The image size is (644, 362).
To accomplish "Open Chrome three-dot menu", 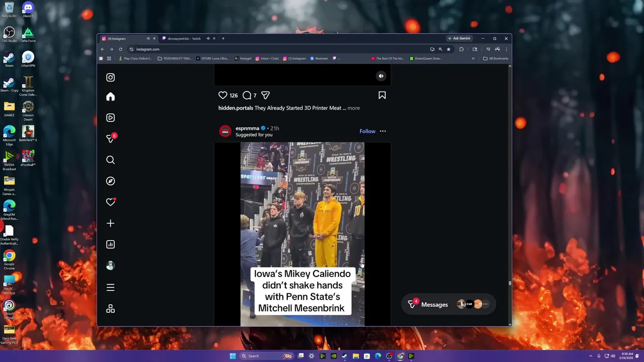I will (x=506, y=49).
